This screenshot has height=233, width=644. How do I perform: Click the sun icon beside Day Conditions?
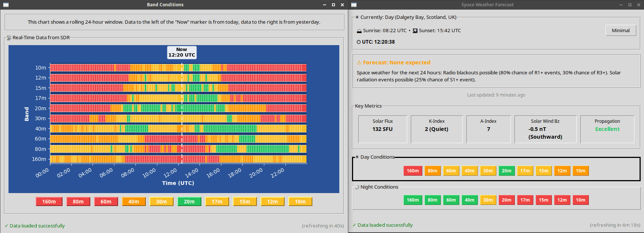point(357,157)
